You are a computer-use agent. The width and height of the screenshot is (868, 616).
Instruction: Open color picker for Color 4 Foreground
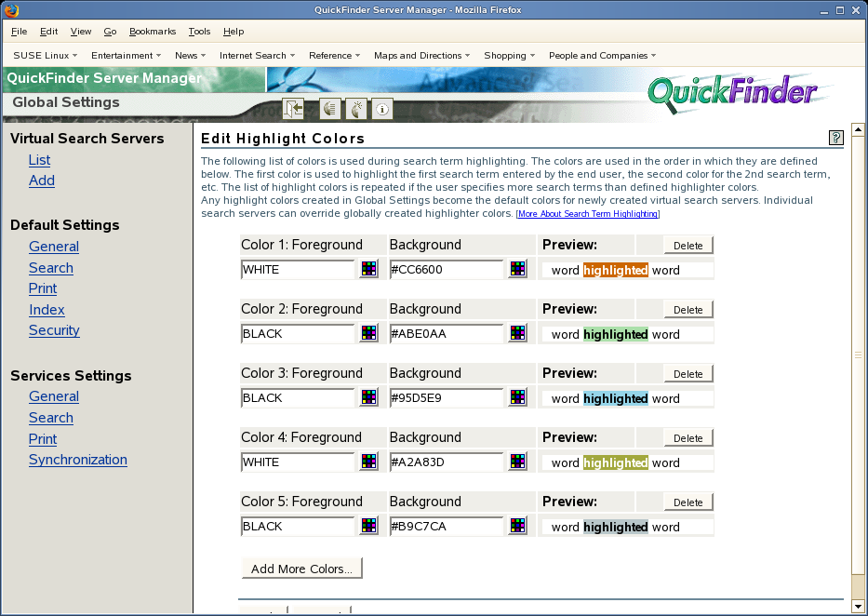pos(368,462)
